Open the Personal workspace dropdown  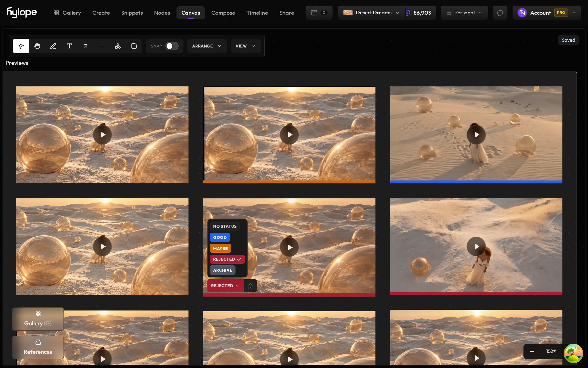464,13
